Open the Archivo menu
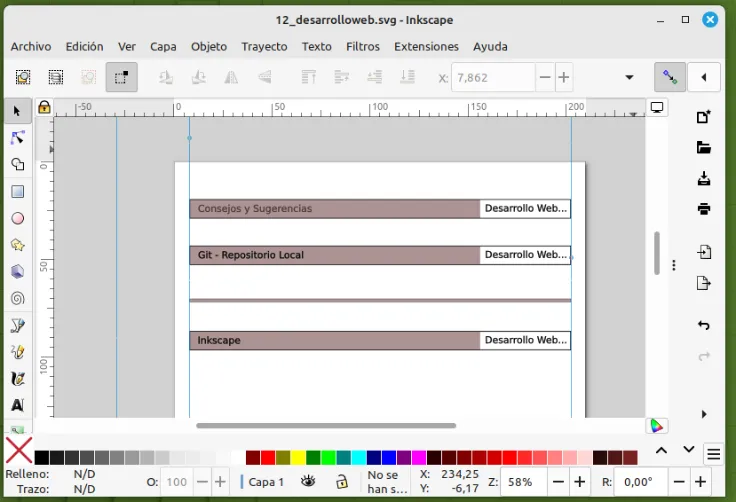Image resolution: width=736 pixels, height=502 pixels. [x=31, y=46]
